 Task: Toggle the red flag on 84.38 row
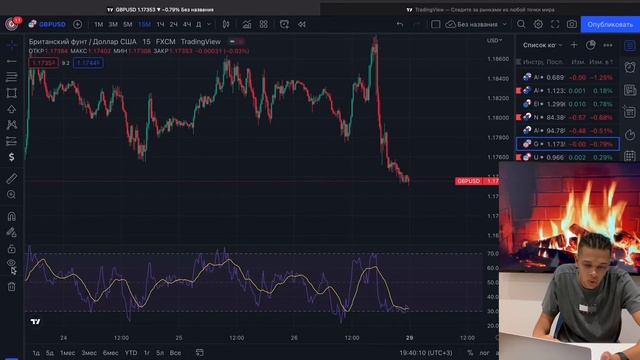coord(519,117)
